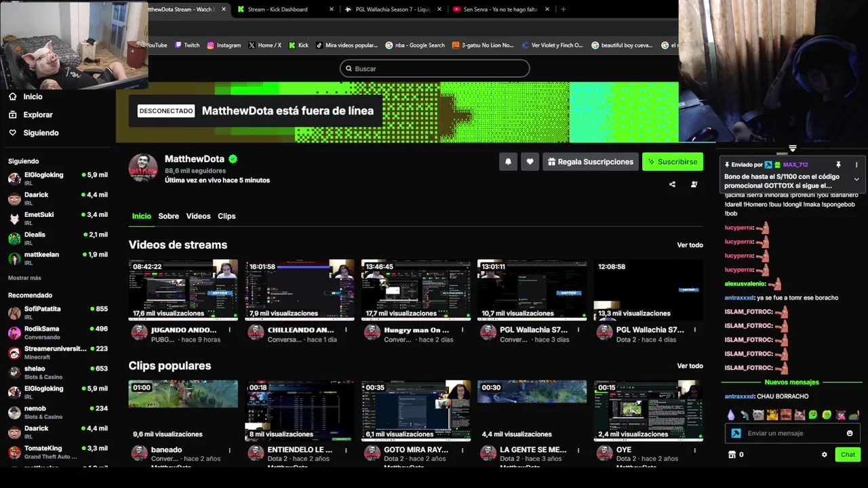Open options menu for Hungry man video
The height and width of the screenshot is (488, 868).
tap(462, 330)
